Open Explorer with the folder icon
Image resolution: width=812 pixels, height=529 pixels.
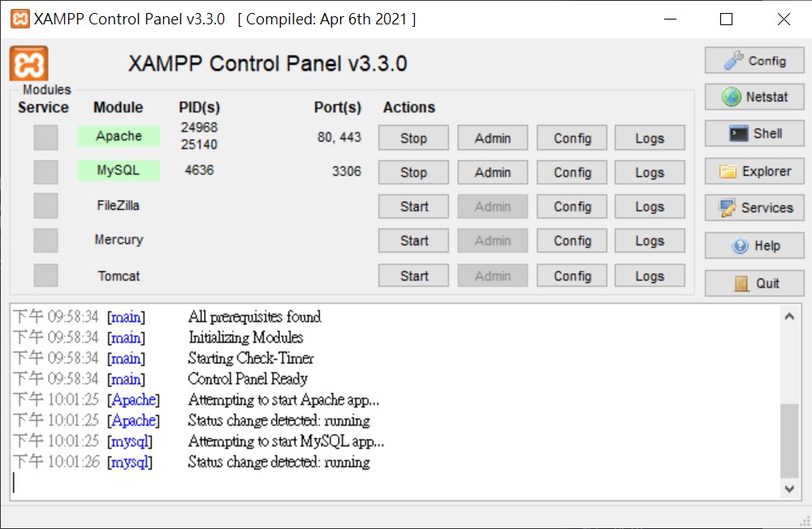(x=754, y=171)
